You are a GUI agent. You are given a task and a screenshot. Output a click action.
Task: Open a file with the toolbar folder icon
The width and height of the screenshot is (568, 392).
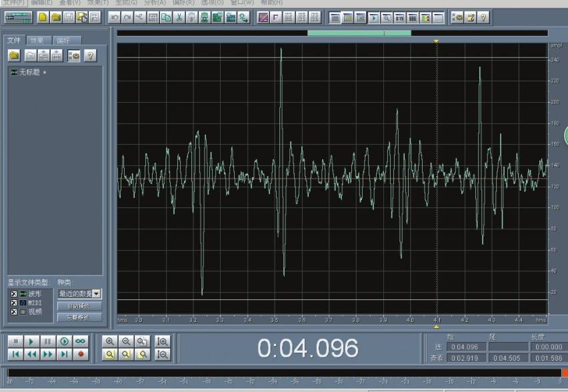(57, 17)
